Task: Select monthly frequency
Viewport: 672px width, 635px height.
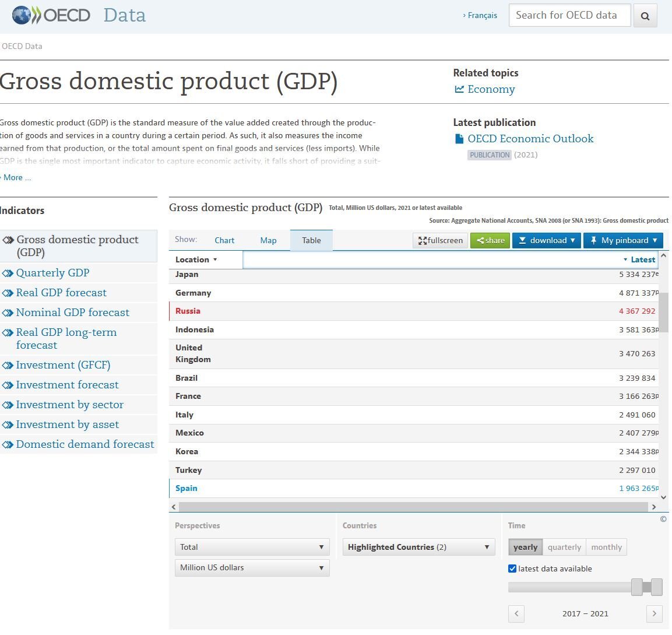Action: click(606, 547)
